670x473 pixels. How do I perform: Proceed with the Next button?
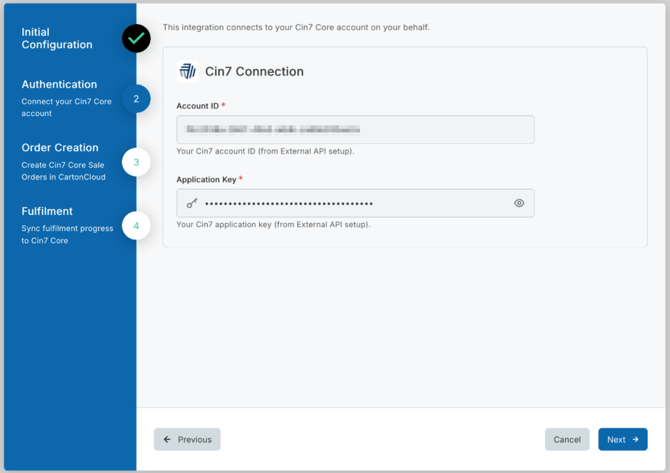click(622, 439)
